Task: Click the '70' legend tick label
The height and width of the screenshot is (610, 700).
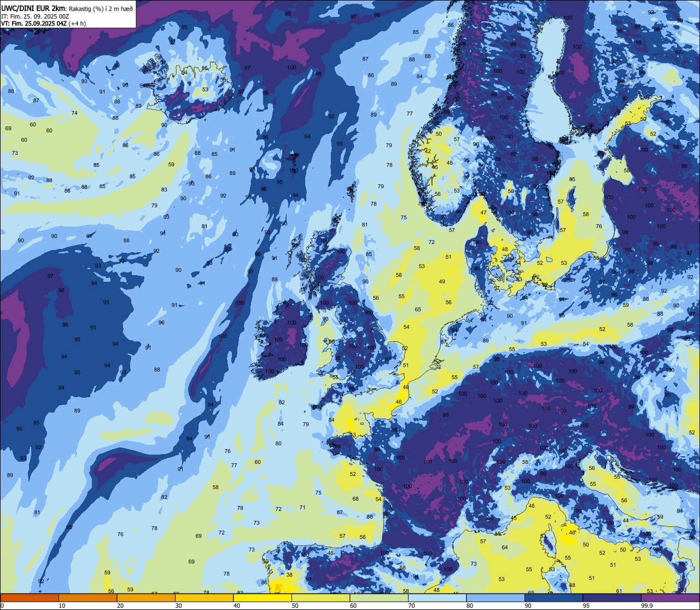Action: (412, 606)
